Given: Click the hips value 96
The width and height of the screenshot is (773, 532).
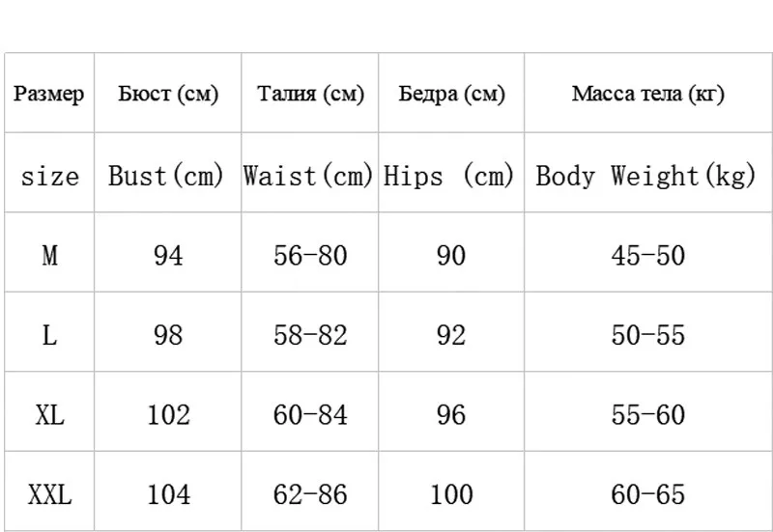Looking at the screenshot, I should tap(451, 415).
